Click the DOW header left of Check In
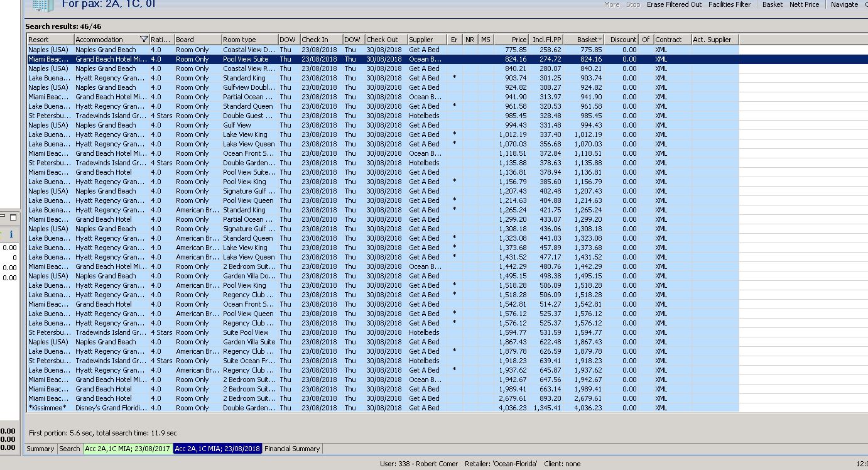Screen dimensions: 868x470 288,40
